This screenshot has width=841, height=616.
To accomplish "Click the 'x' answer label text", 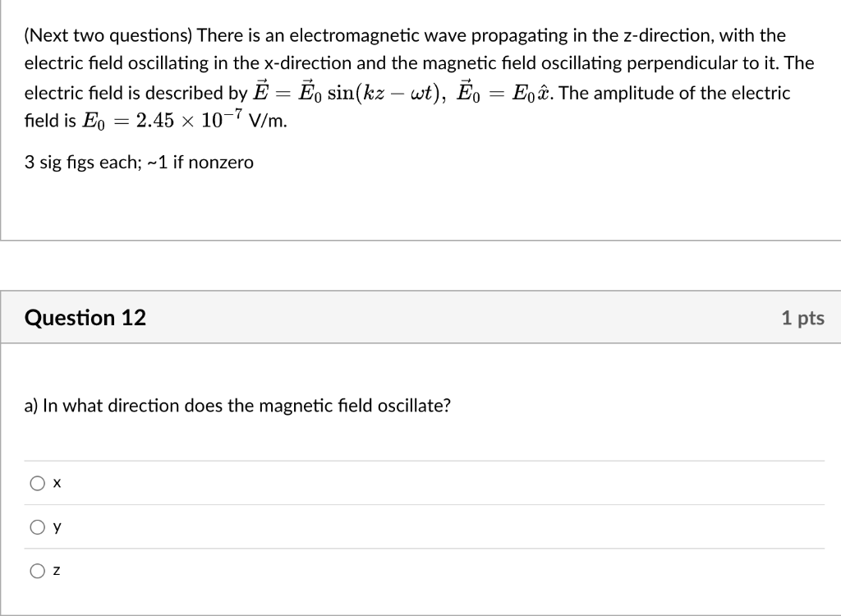I will click(x=57, y=484).
